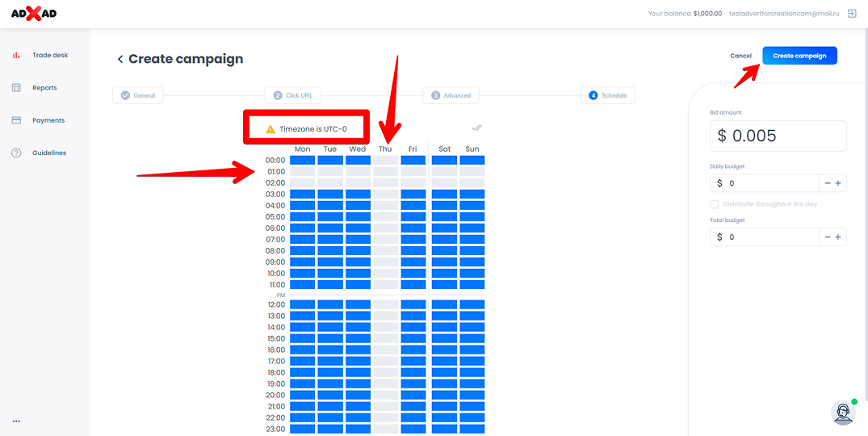Go back using Create campaign arrow
Image resolution: width=868 pixels, height=436 pixels.
tap(120, 59)
